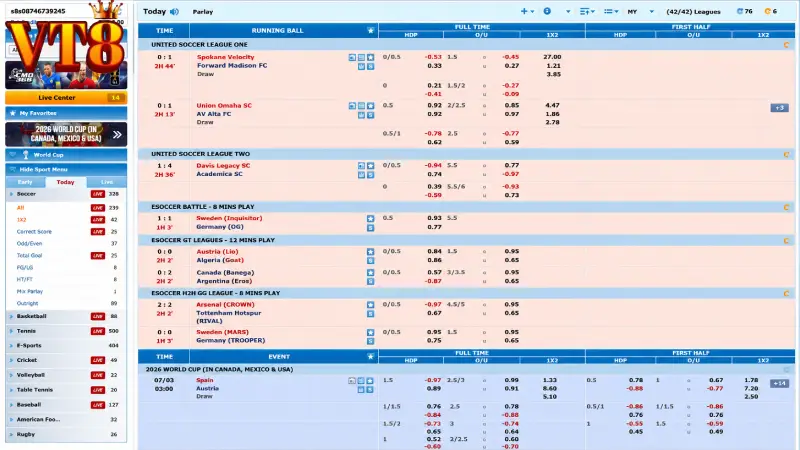Image resolution: width=800 pixels, height=450 pixels.
Task: Open My Favorites panel
Action: pos(66,113)
